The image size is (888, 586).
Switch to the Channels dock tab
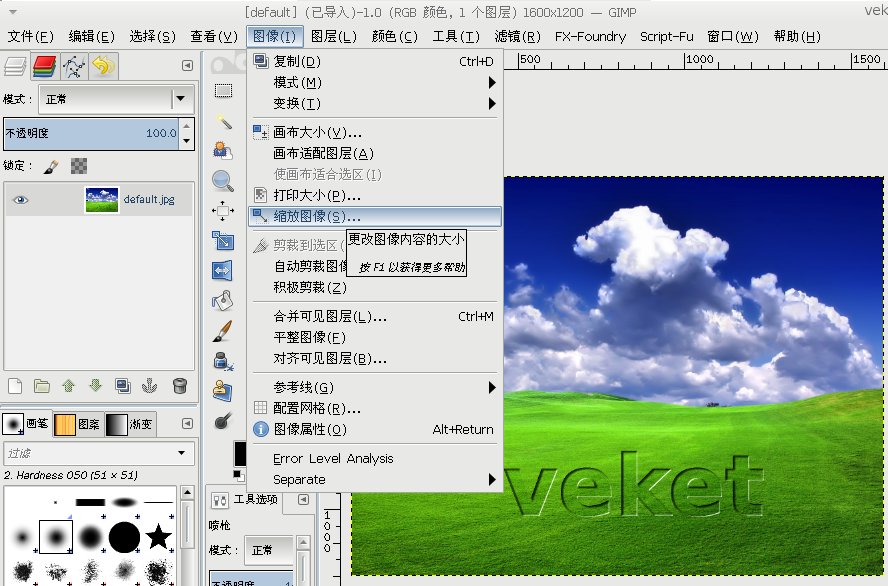pyautogui.click(x=44, y=66)
